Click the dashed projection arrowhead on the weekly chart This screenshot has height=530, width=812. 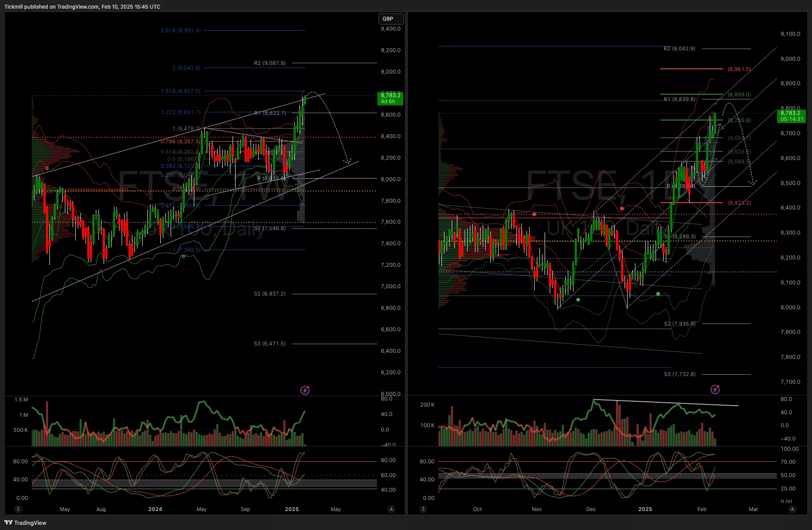point(347,162)
